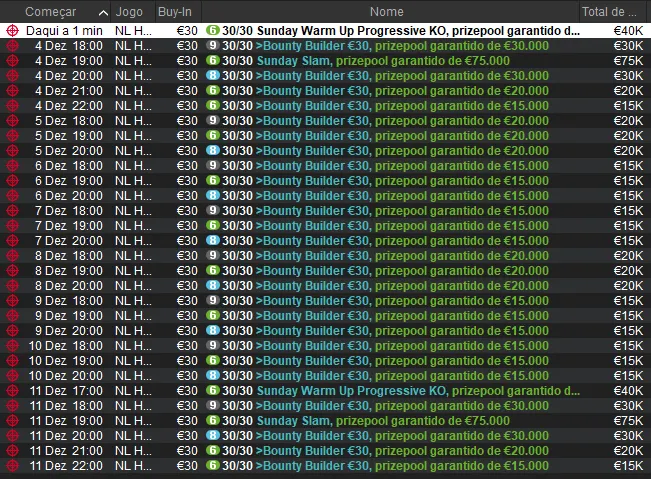Viewport: 651px width, 479px height.
Task: Select the 4 Dez 22:00 Bounty Builder tournament
Action: pos(401,106)
